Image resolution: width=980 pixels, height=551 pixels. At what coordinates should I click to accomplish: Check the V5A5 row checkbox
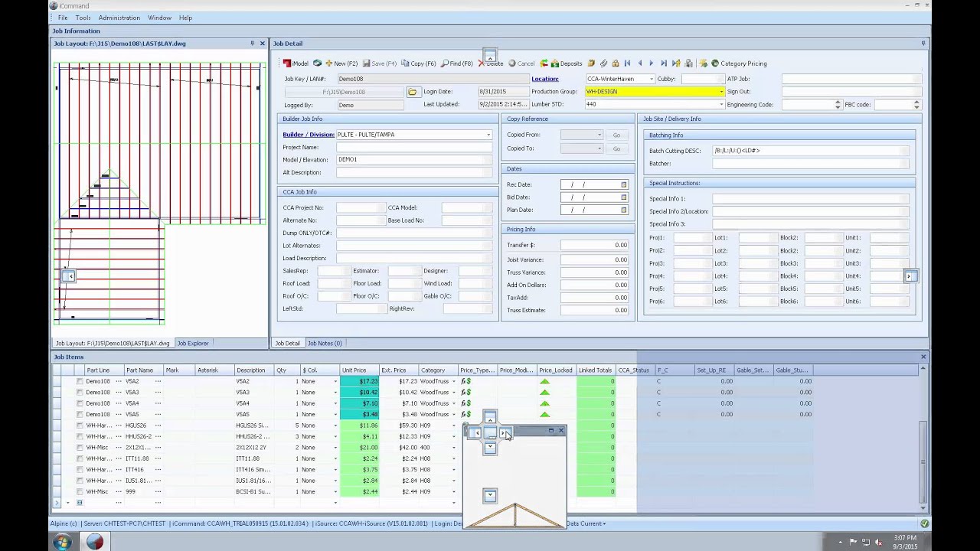point(80,414)
